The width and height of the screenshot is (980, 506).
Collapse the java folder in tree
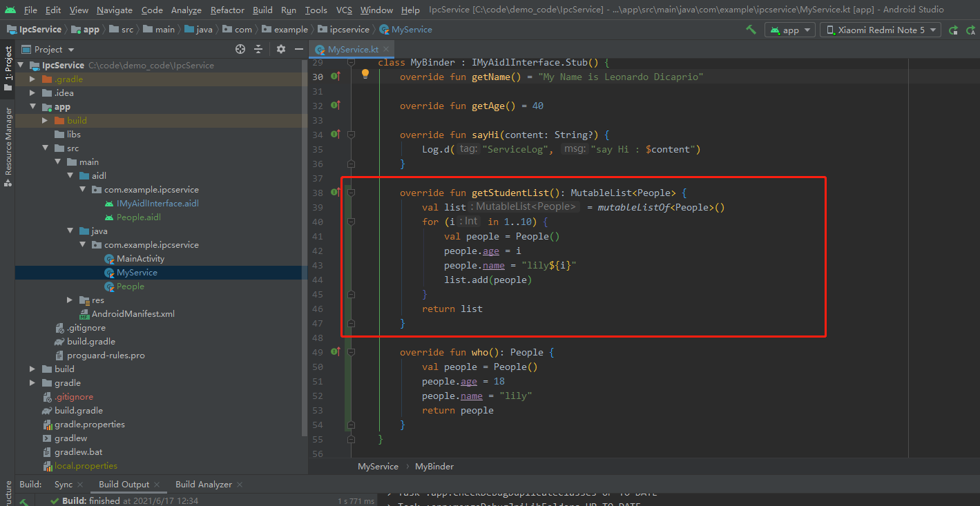(x=70, y=231)
